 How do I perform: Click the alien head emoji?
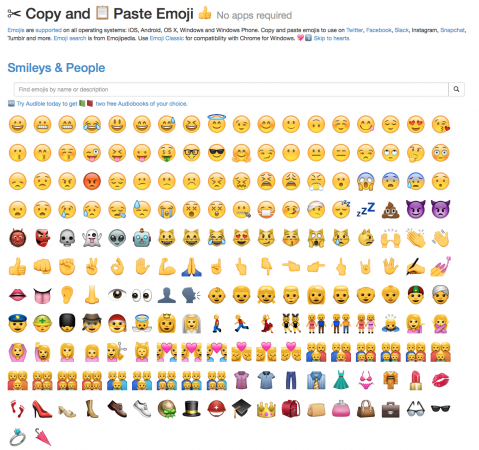(x=117, y=238)
